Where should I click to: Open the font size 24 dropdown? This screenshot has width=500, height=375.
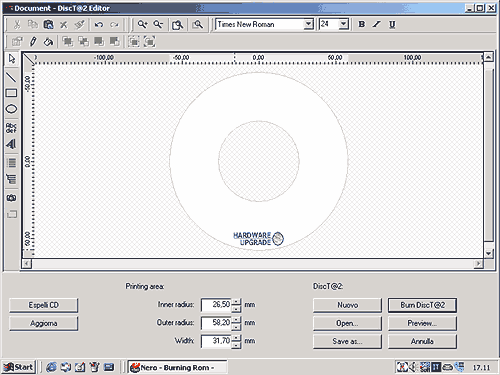click(344, 24)
